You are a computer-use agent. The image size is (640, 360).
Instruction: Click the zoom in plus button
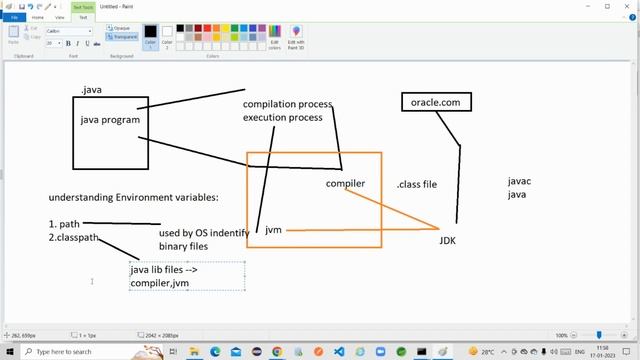[624, 335]
